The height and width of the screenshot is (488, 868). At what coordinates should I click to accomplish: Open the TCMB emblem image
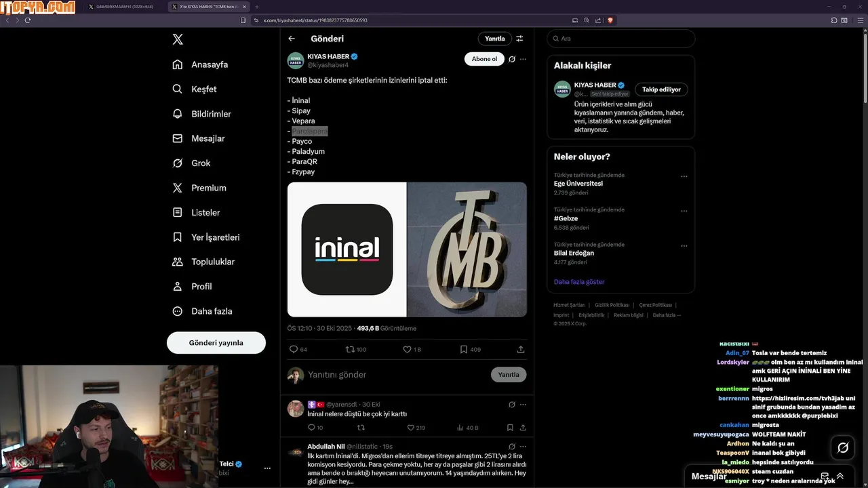tap(467, 249)
